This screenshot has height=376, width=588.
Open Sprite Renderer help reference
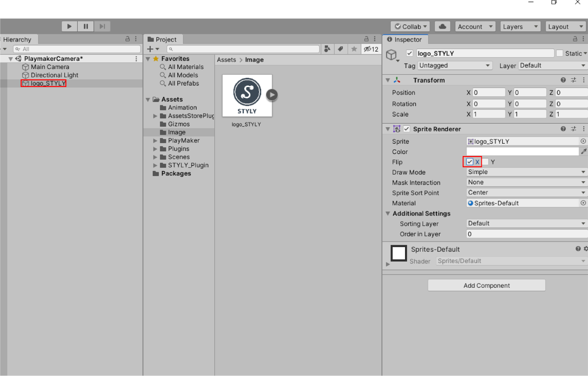pos(563,129)
